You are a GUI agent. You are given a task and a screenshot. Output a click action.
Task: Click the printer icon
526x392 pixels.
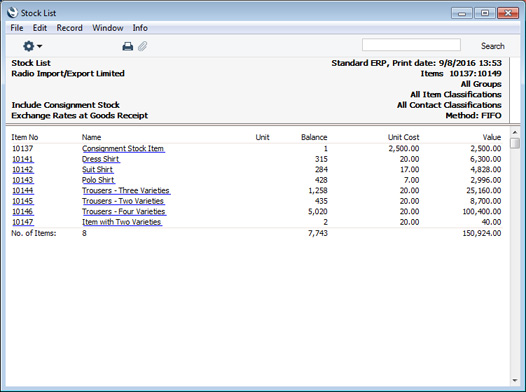point(127,46)
